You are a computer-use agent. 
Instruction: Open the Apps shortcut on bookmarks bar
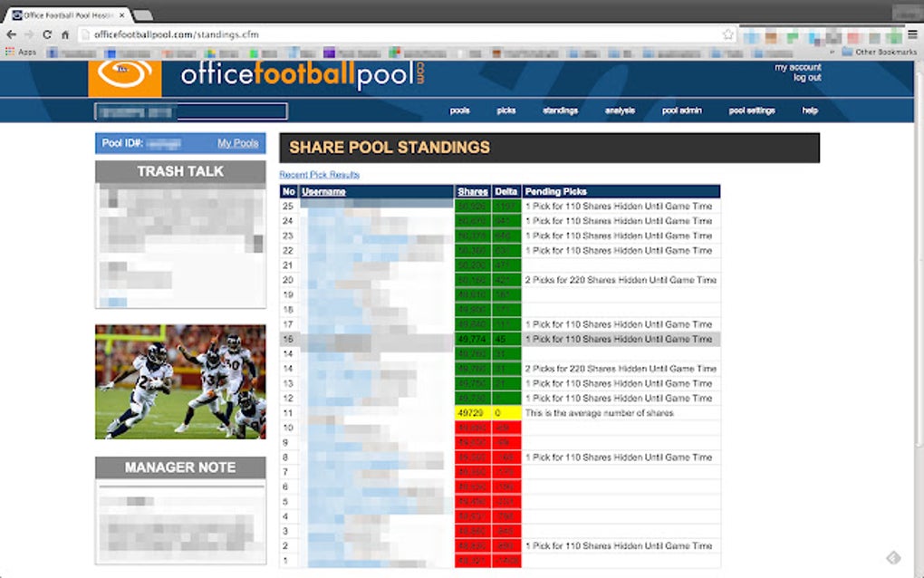24,52
